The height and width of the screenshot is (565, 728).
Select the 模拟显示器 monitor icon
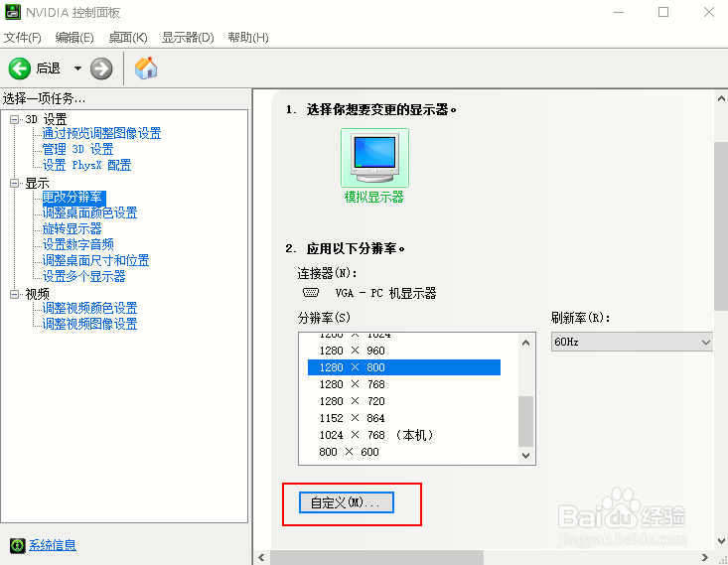[x=374, y=158]
